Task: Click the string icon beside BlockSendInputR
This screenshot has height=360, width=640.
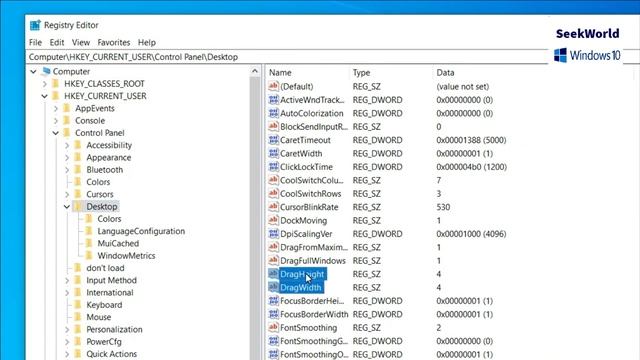Action: click(x=273, y=127)
